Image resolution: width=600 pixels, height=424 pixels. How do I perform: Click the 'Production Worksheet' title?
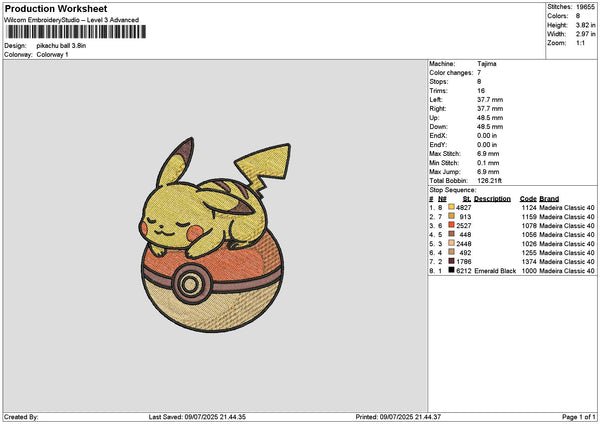click(56, 8)
